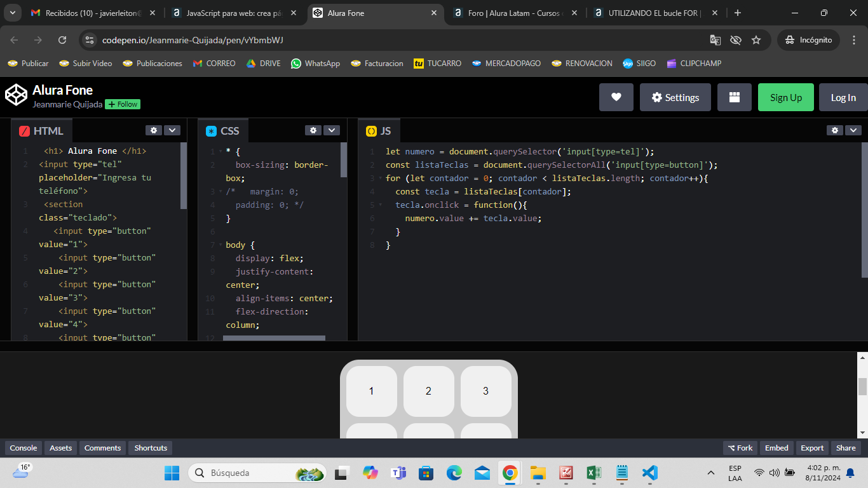Click the Embed button
This screenshot has width=868, height=488.
776,448
